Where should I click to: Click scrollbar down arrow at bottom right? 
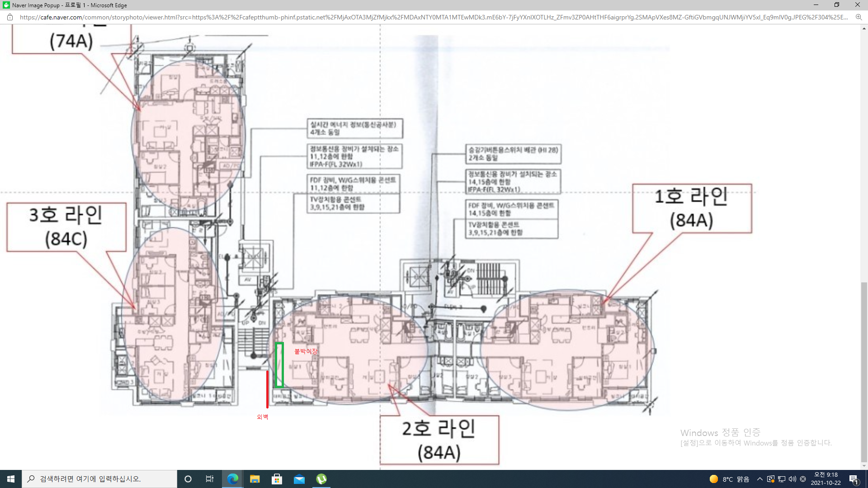(864, 466)
